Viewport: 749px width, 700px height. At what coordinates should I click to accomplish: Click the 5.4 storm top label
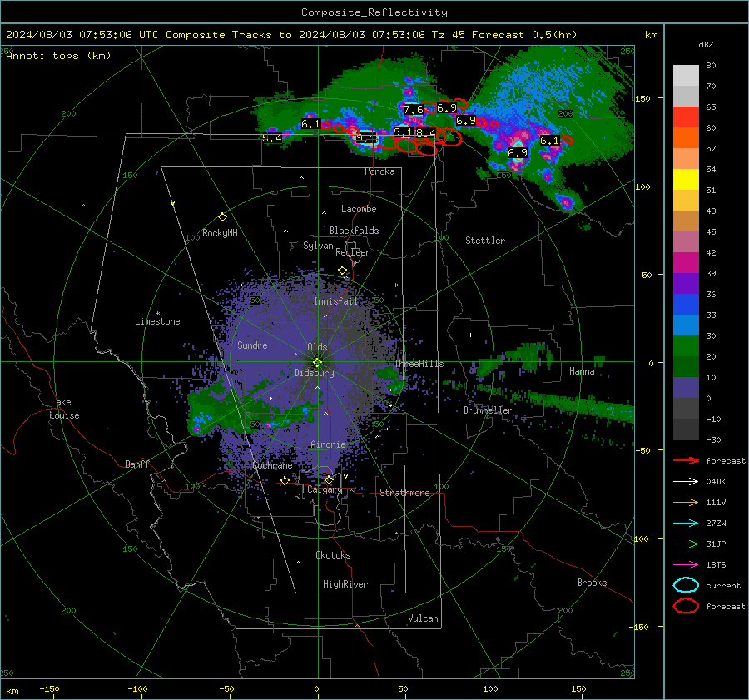[272, 138]
